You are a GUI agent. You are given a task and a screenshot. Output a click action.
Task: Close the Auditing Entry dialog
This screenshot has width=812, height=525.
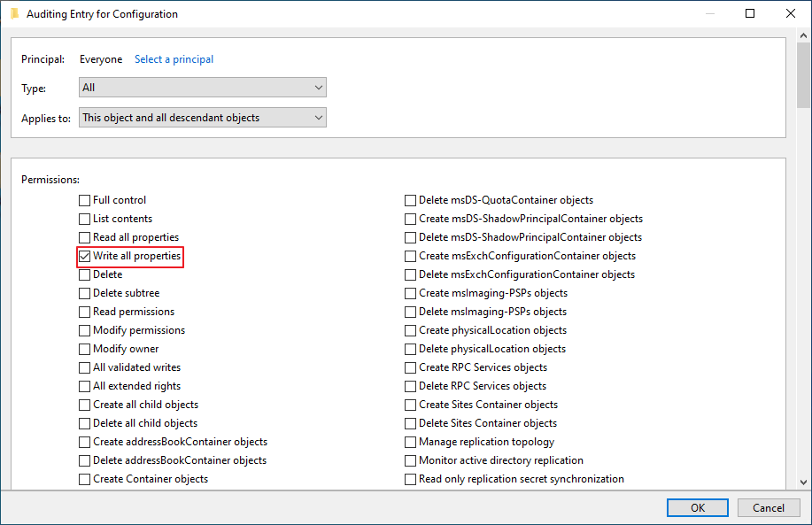coord(790,13)
